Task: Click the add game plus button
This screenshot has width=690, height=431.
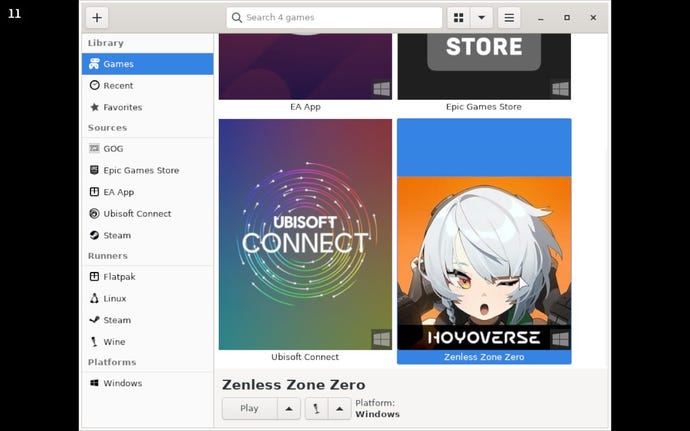Action: 97,18
